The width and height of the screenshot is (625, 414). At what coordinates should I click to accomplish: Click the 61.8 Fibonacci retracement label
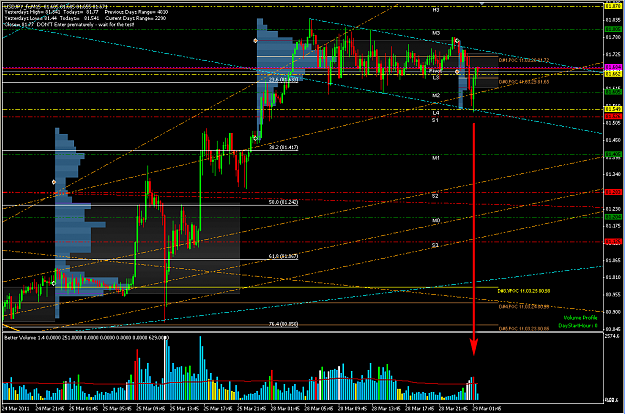click(283, 256)
